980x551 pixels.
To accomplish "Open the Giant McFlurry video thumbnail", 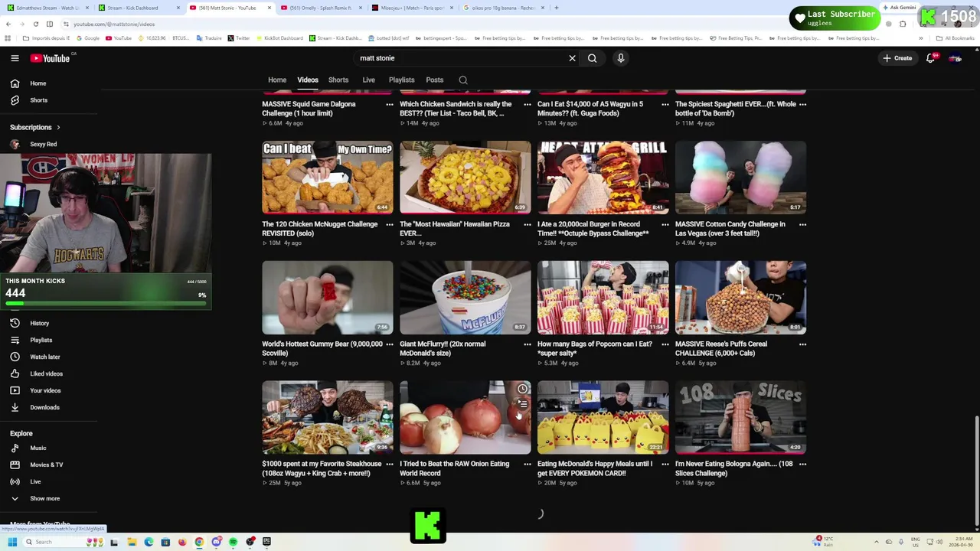I will (465, 297).
